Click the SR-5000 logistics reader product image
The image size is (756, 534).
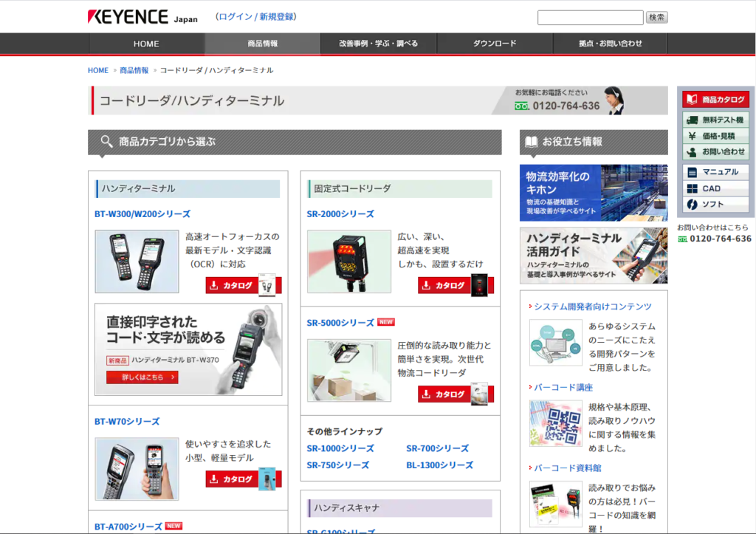(x=349, y=371)
